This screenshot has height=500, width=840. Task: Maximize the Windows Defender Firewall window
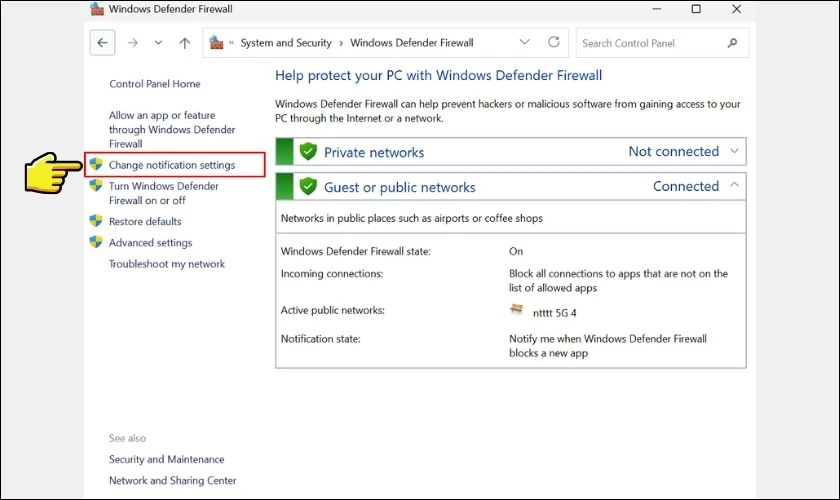click(696, 9)
